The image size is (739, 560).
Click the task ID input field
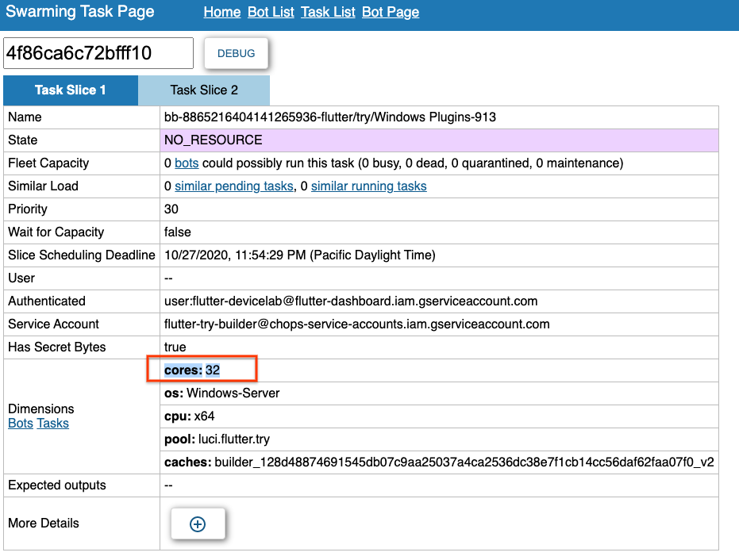(x=98, y=53)
